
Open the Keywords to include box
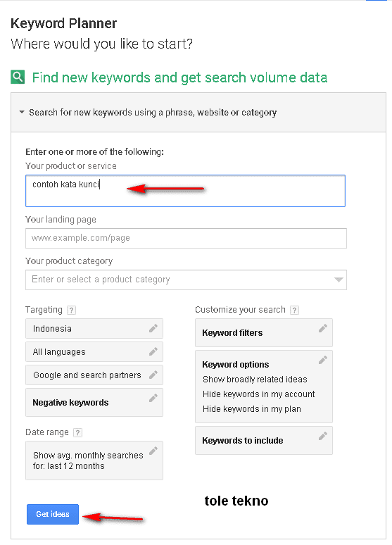click(x=264, y=440)
